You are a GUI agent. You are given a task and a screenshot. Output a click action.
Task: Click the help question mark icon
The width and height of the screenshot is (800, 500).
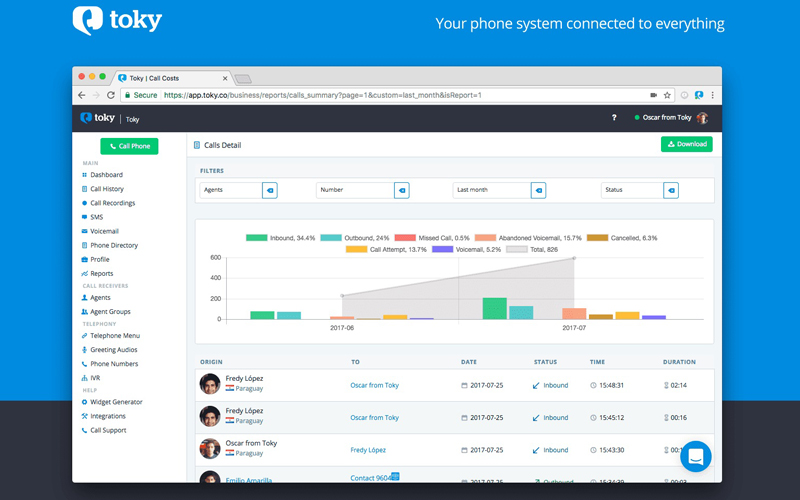pos(614,118)
